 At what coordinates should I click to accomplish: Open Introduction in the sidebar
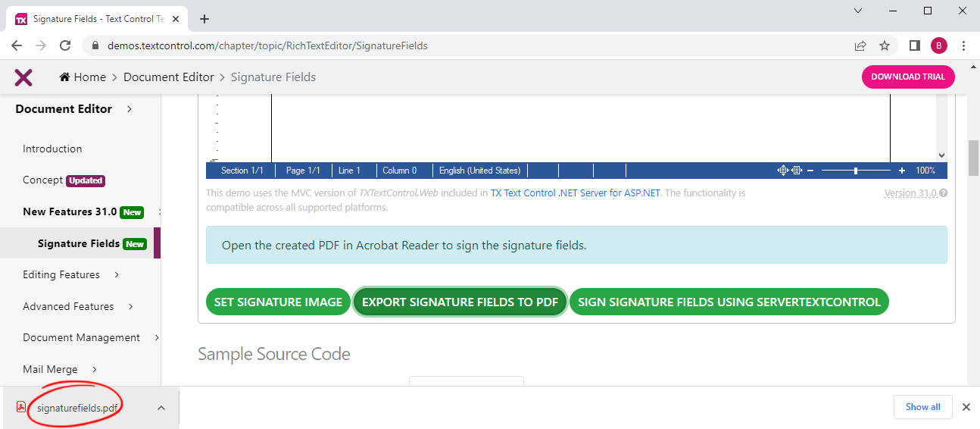[x=52, y=149]
